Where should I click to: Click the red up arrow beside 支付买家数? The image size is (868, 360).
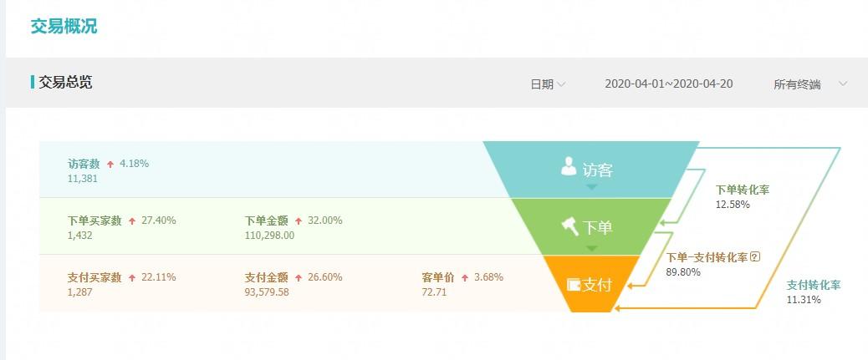coord(132,277)
